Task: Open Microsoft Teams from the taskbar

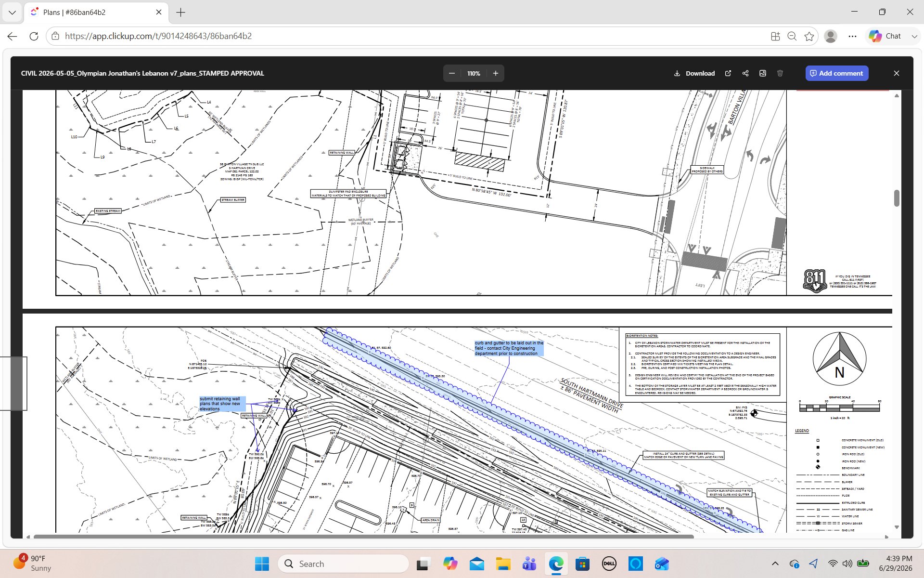Action: (529, 564)
